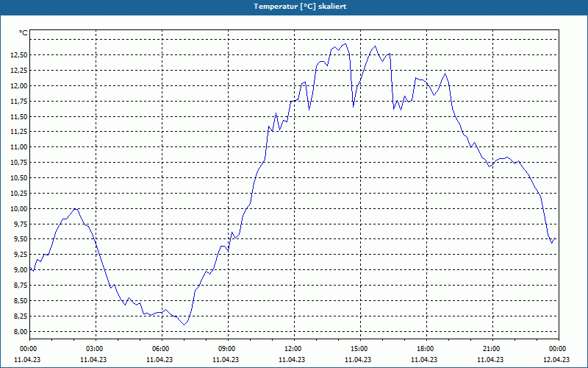588x368 pixels.
Task: Pick the '11,25' y-axis label
Action: pos(19,132)
